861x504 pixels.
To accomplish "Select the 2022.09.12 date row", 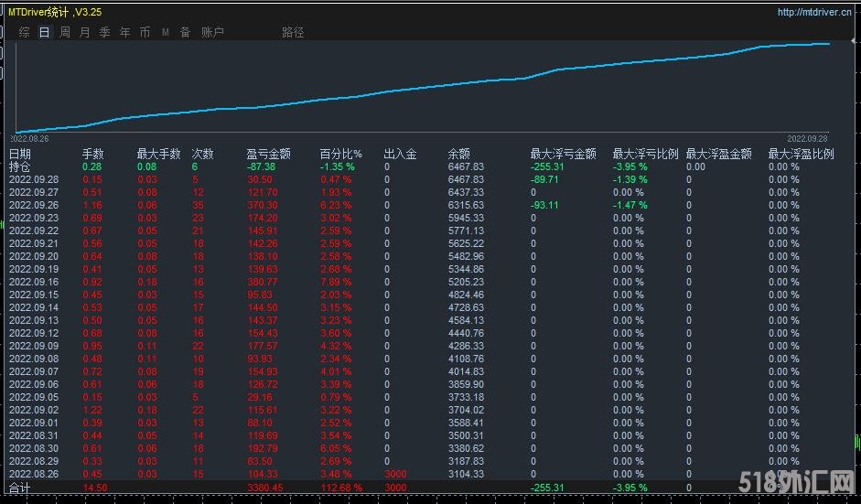I will coord(34,333).
